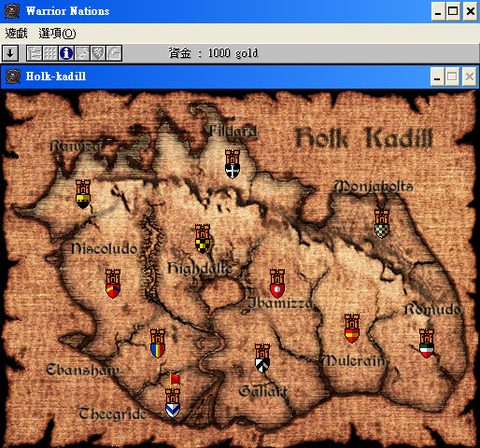The height and width of the screenshot is (448, 480).
Task: Select the Monjabolts castle with blue-yellow shield
Action: coord(382,224)
